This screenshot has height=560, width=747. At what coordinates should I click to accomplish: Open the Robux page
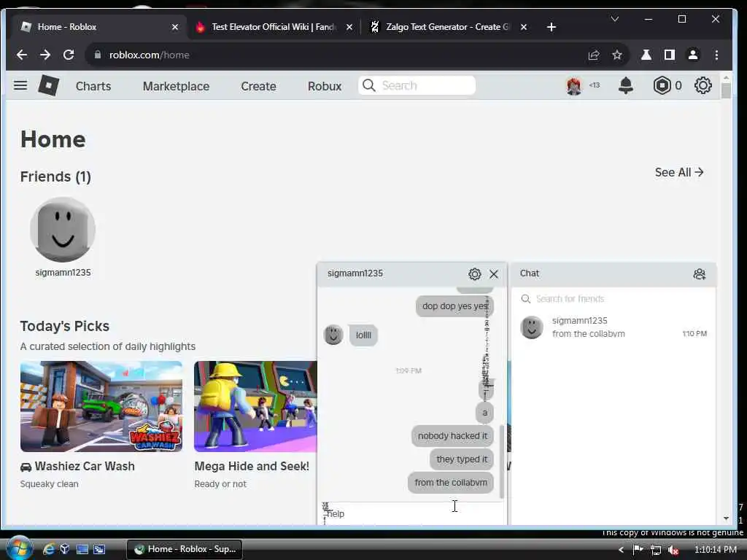[x=325, y=86]
